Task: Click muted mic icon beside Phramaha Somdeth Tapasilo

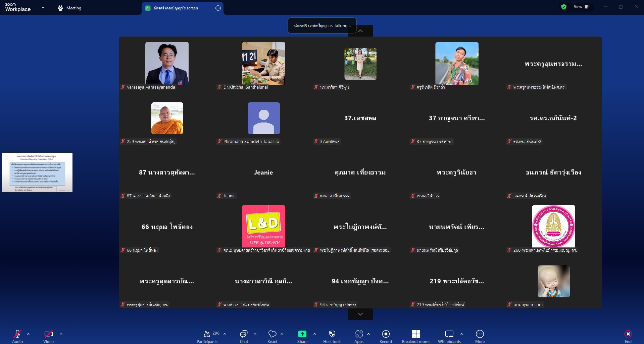Action: point(219,141)
